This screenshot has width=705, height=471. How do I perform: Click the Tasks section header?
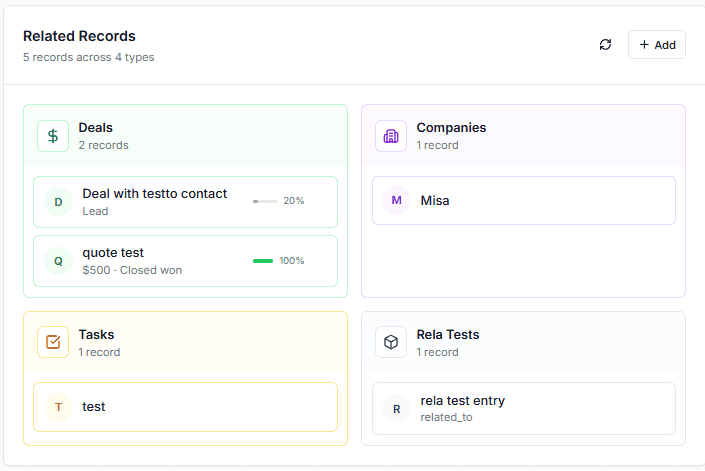[x=96, y=335]
